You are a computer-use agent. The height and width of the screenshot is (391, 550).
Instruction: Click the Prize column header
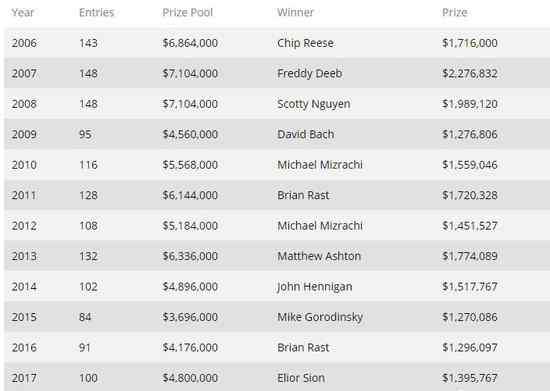pyautogui.click(x=454, y=13)
